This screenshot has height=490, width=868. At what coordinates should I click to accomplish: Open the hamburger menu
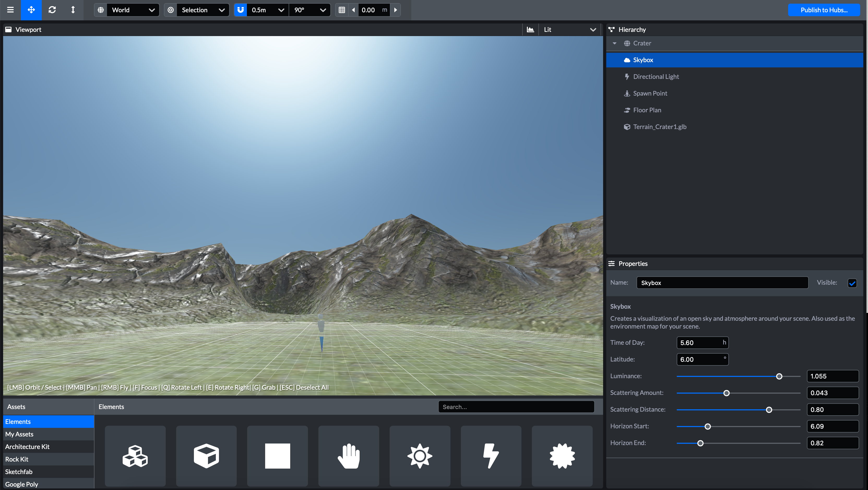[10, 10]
